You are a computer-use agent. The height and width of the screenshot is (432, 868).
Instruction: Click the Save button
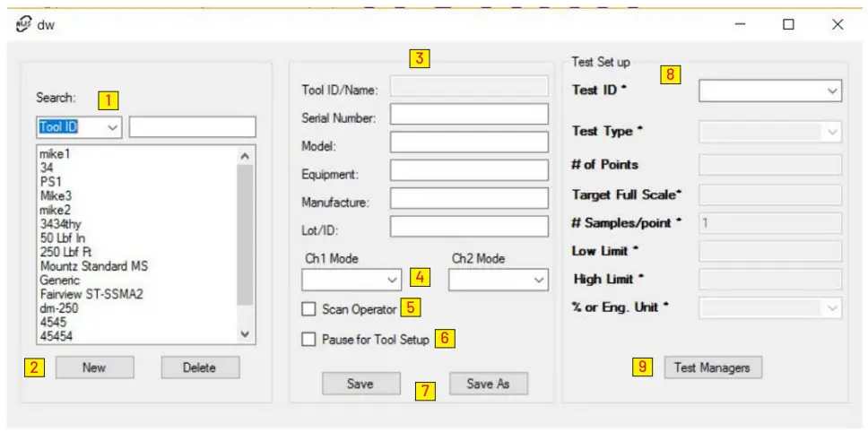click(x=360, y=384)
